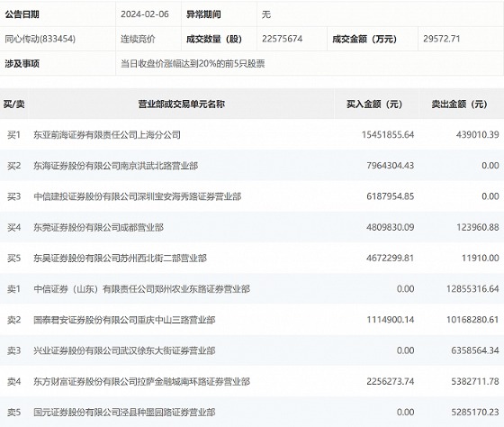
Task: Click the 买1 buy amount 15451855.64
Action: pos(388,134)
